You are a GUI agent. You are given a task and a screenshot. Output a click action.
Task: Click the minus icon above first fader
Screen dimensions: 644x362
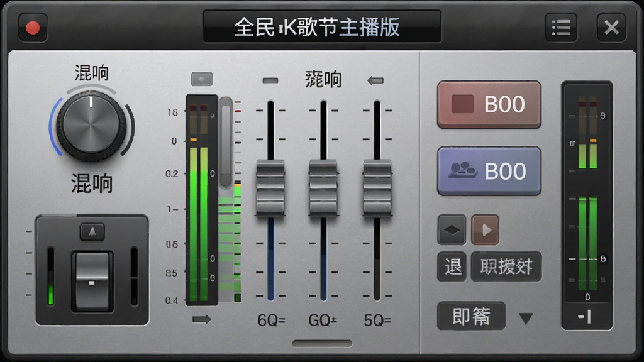[270, 80]
